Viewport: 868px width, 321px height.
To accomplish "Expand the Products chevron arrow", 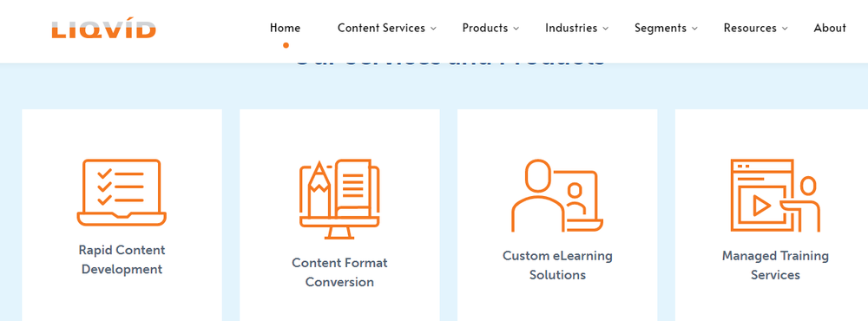I will click(516, 29).
